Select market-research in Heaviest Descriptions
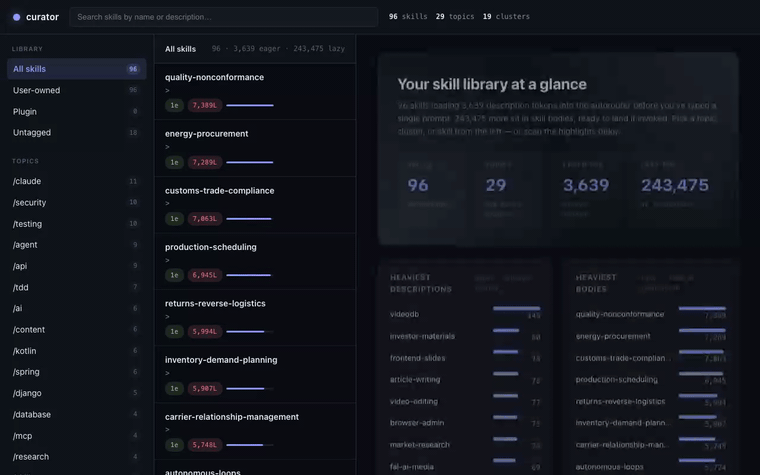The height and width of the screenshot is (475, 760). (x=465, y=444)
